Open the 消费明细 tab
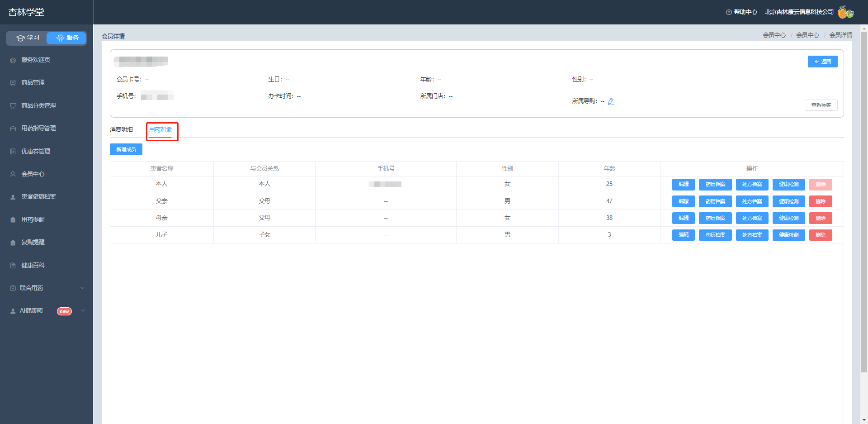 click(121, 130)
